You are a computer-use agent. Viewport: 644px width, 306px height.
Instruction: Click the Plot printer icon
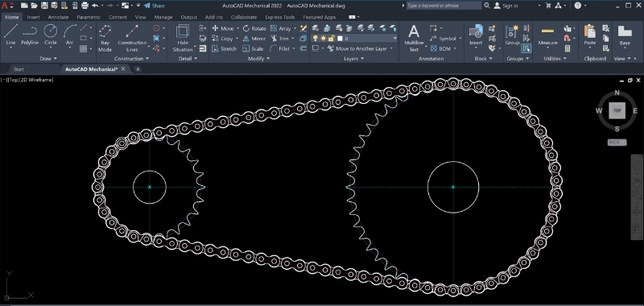[85, 6]
